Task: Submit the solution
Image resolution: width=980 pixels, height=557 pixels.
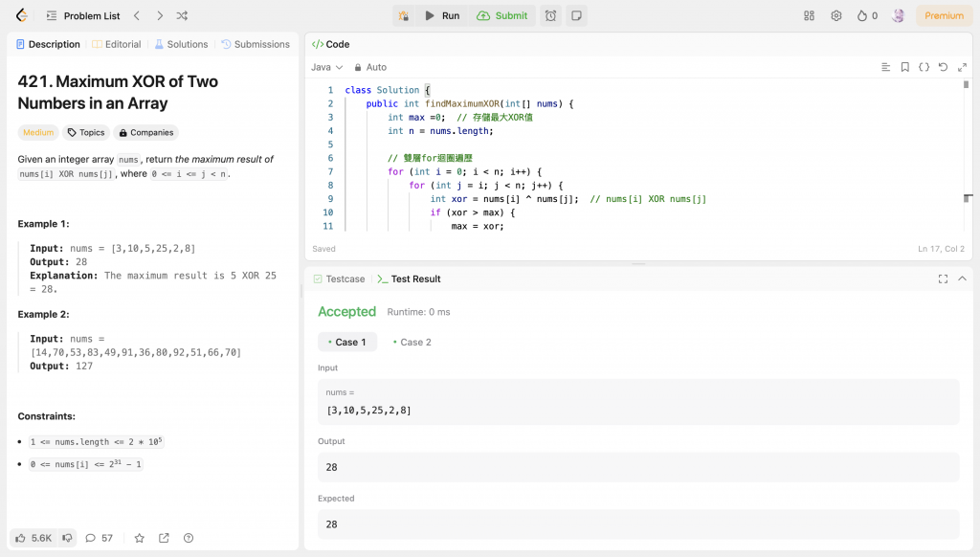Action: (x=502, y=15)
